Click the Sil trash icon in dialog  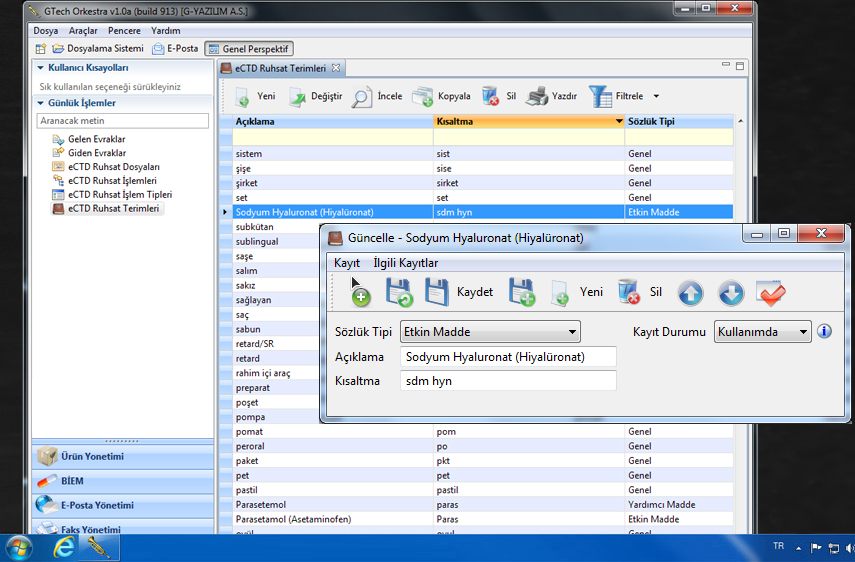pos(628,293)
